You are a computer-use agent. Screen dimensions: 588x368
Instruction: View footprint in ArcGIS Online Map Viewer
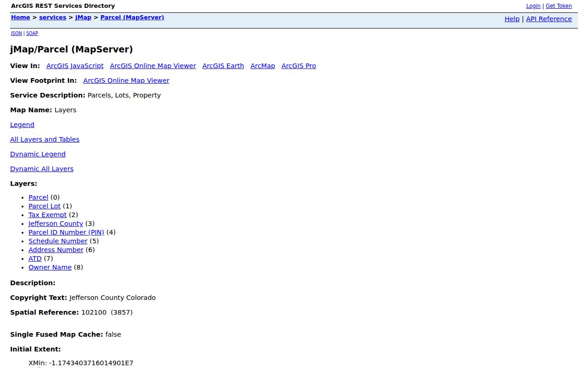pos(126,80)
